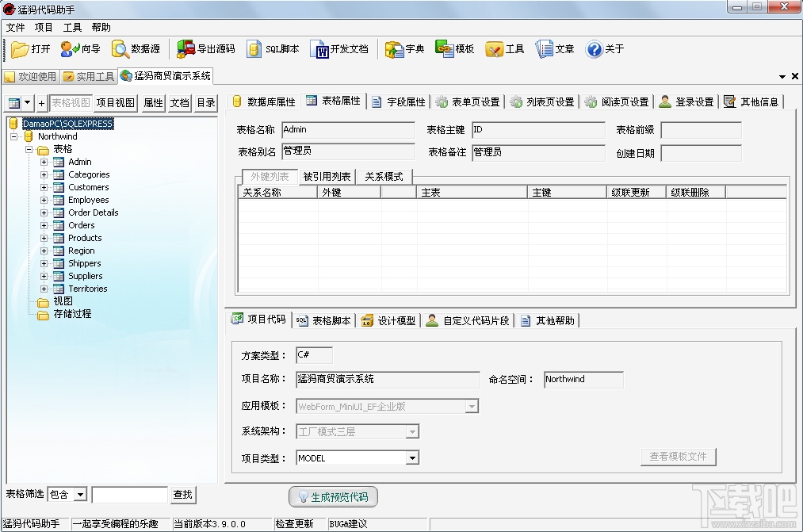Close the current document tab with X
The height and width of the screenshot is (532, 803).
coord(795,76)
